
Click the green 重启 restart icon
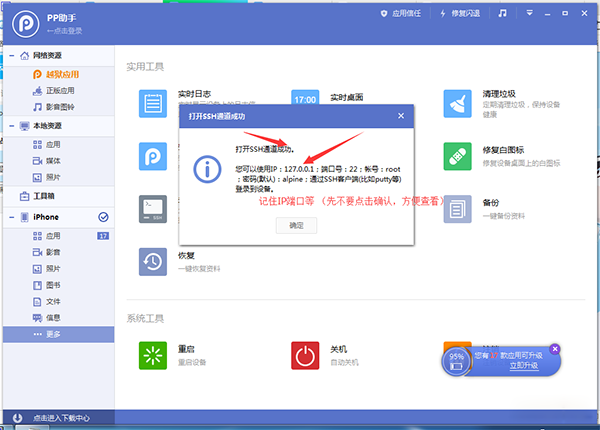coord(153,356)
